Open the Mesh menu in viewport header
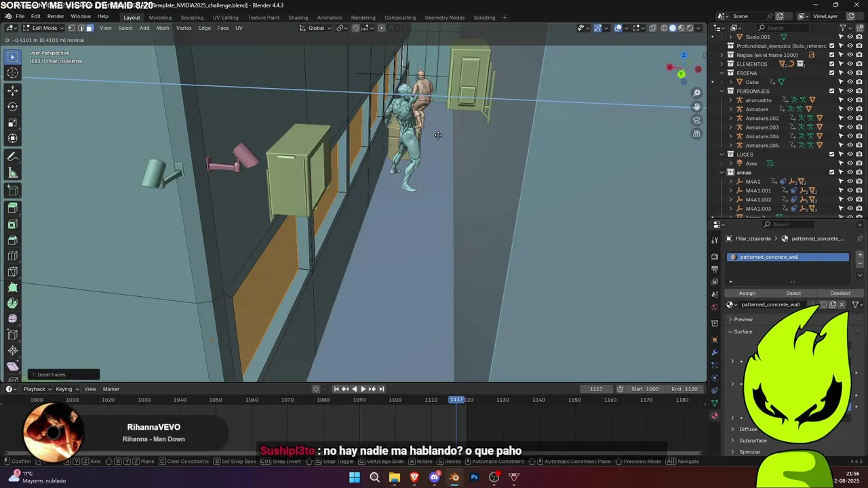 163,28
